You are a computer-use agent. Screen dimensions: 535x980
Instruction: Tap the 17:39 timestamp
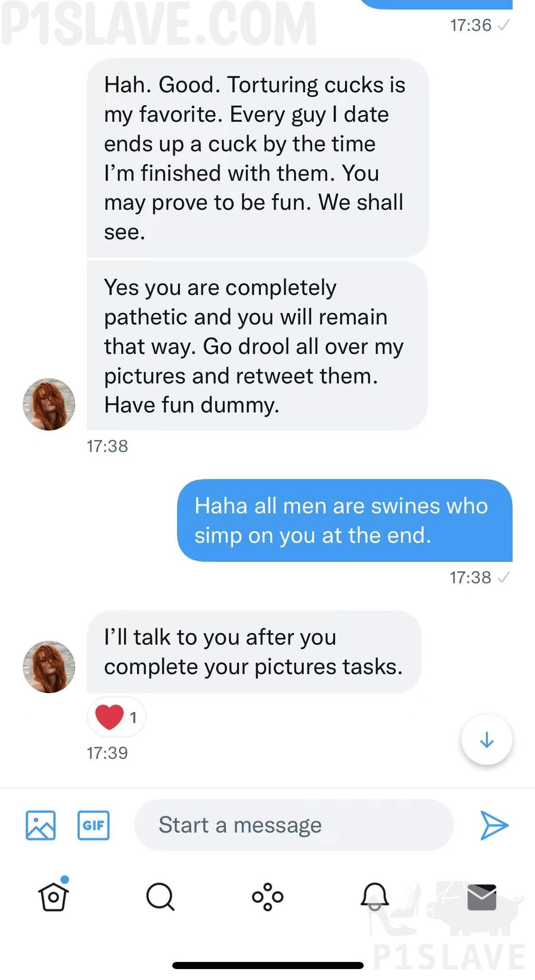click(x=107, y=753)
